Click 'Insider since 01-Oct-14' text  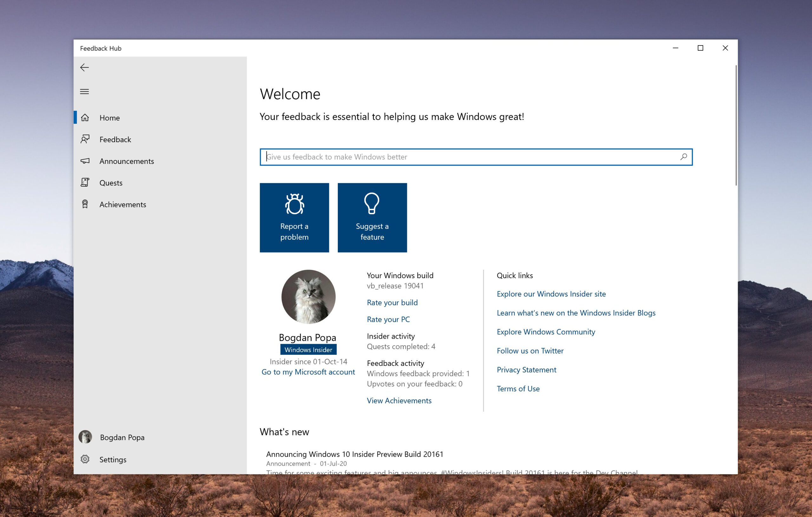[309, 361]
